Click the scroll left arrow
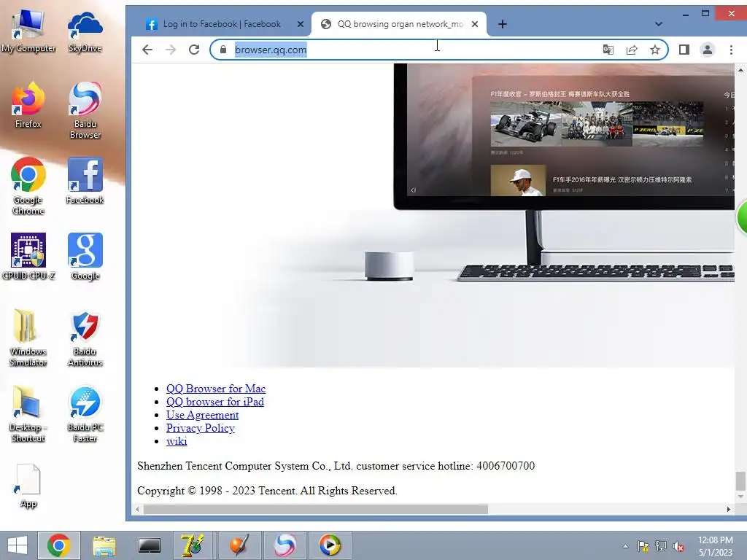This screenshot has width=747, height=560. coord(137,509)
